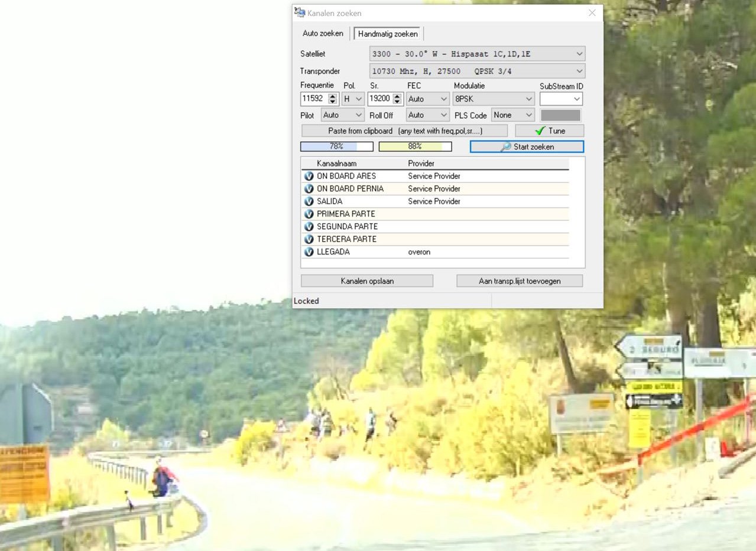Click the grey PLS code value box
The width and height of the screenshot is (756, 551).
560,115
